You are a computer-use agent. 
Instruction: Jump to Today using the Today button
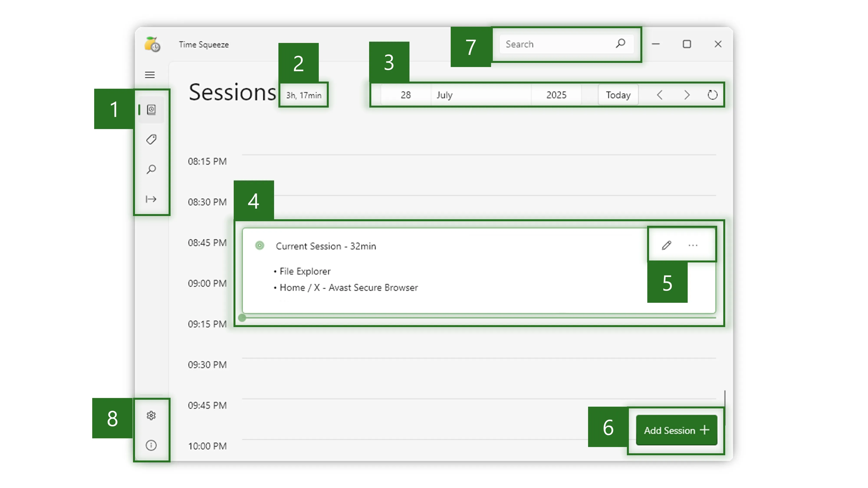point(618,95)
